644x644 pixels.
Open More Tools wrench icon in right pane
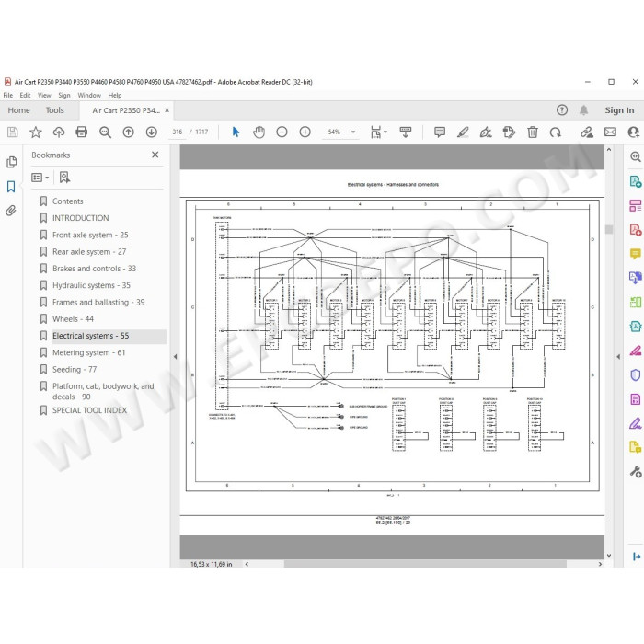coord(636,471)
